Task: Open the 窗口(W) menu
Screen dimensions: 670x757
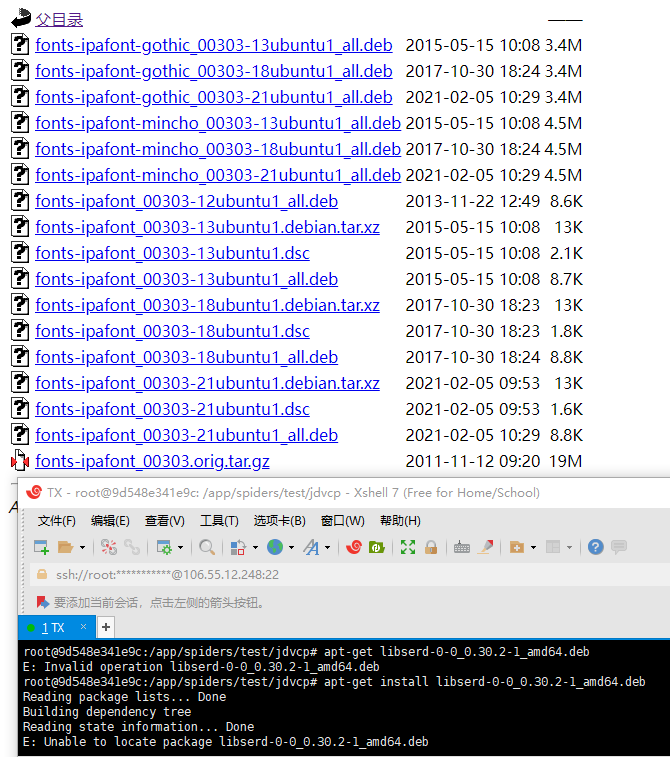Action: pos(343,520)
